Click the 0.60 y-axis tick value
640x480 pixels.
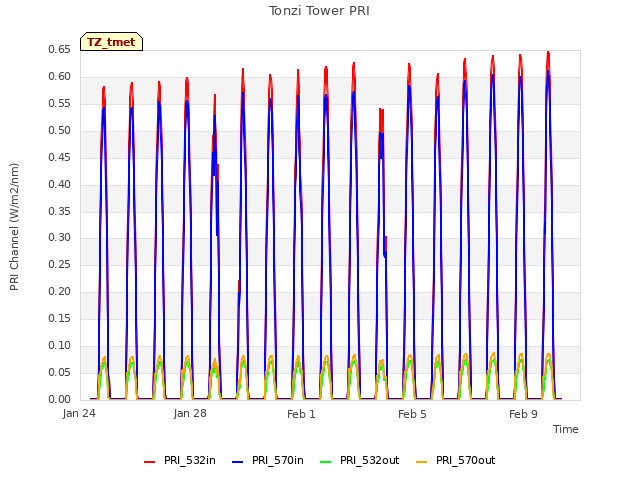[60, 77]
